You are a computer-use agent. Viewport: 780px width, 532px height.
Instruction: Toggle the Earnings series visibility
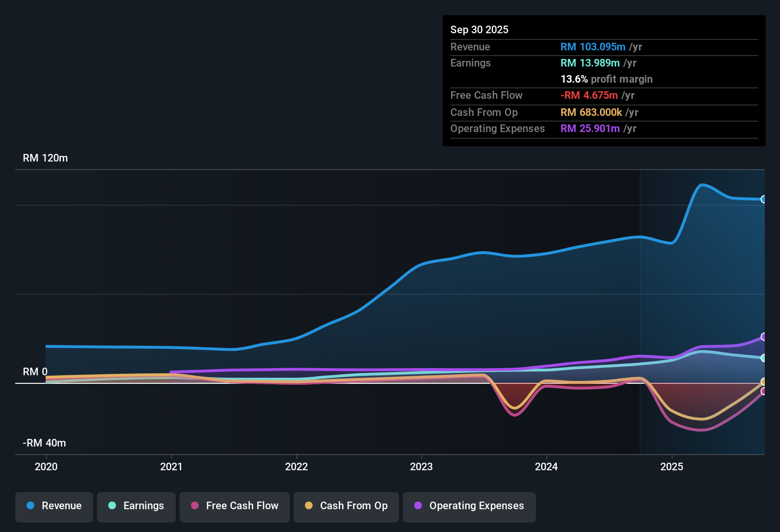coord(136,506)
